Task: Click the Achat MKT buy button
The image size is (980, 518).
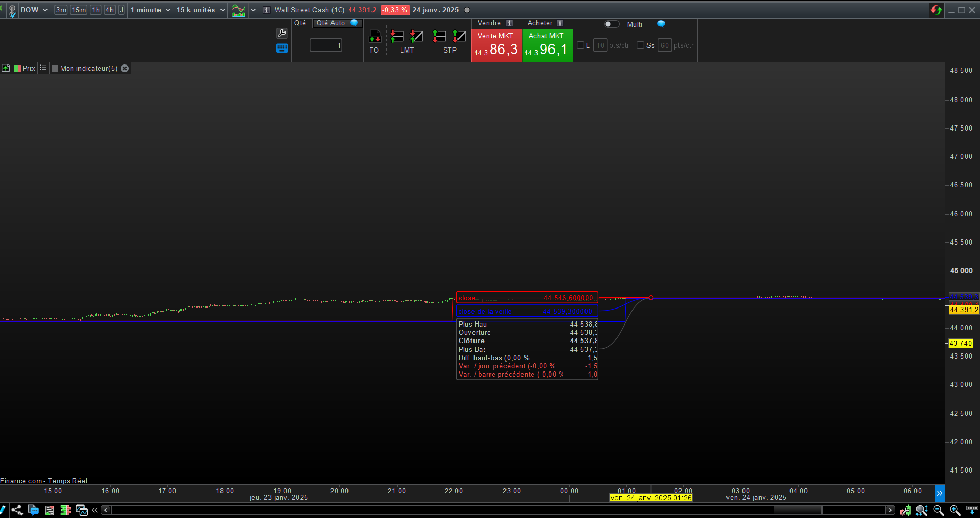Action: point(547,45)
